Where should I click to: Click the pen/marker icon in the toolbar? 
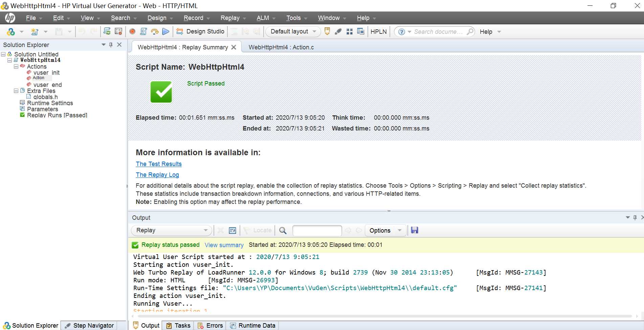(x=338, y=31)
